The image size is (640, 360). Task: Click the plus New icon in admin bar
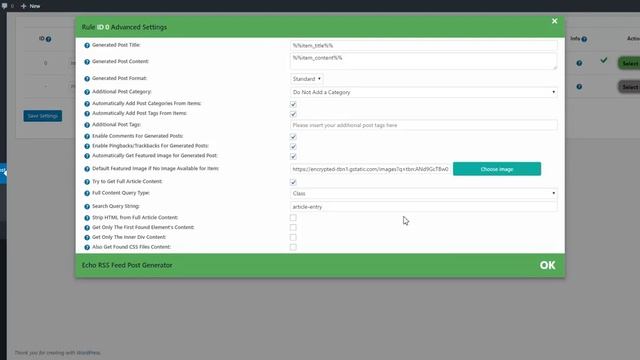pyautogui.click(x=23, y=6)
